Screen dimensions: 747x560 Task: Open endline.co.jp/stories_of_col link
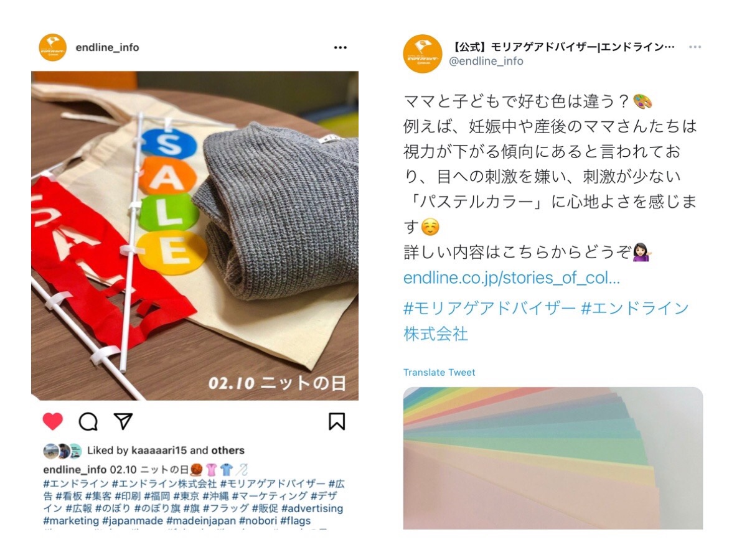[512, 278]
